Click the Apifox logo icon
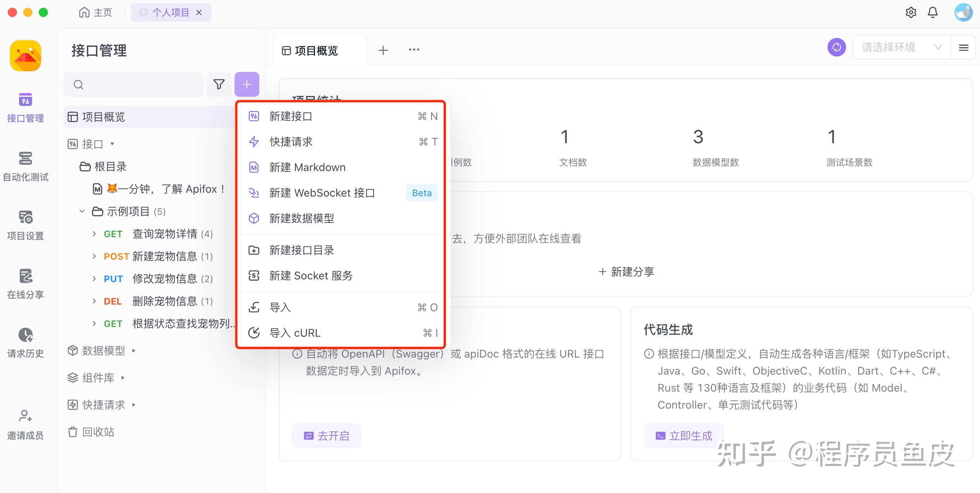Image resolution: width=980 pixels, height=493 pixels. 26,56
